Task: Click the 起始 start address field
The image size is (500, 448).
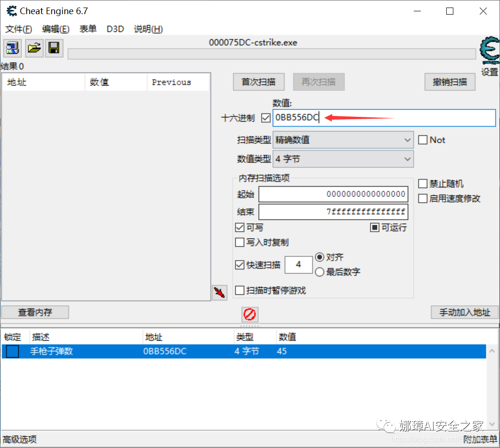Action: click(333, 194)
